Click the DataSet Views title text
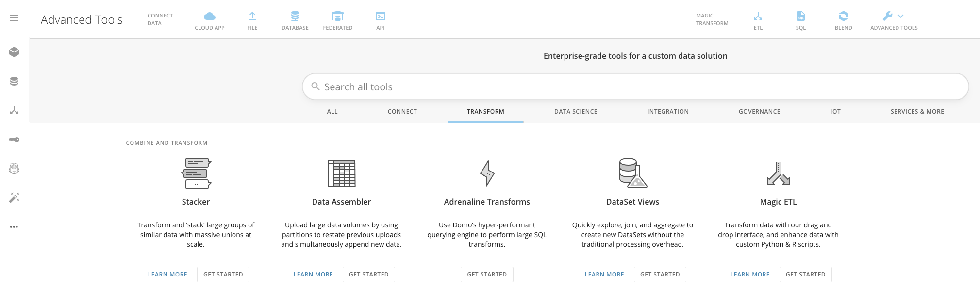 pos(633,202)
